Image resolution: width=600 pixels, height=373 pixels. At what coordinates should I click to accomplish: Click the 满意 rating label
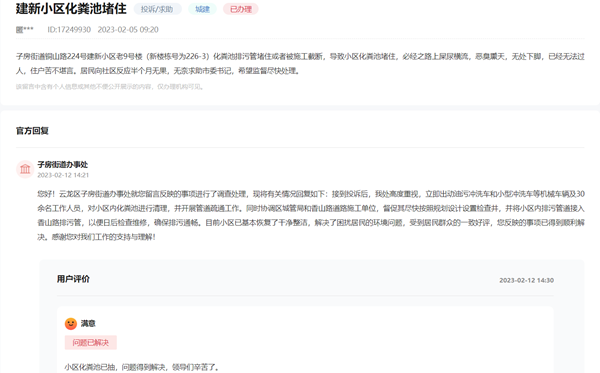(88, 324)
